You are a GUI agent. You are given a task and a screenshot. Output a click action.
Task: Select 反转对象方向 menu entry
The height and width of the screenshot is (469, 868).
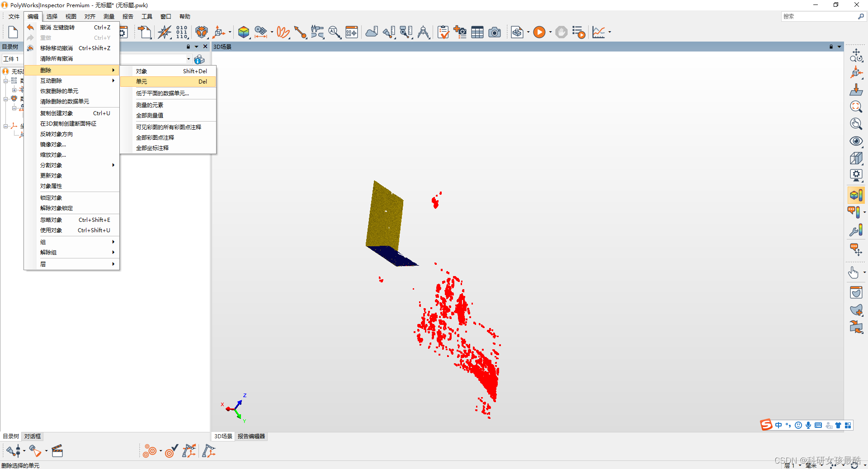tap(72, 134)
